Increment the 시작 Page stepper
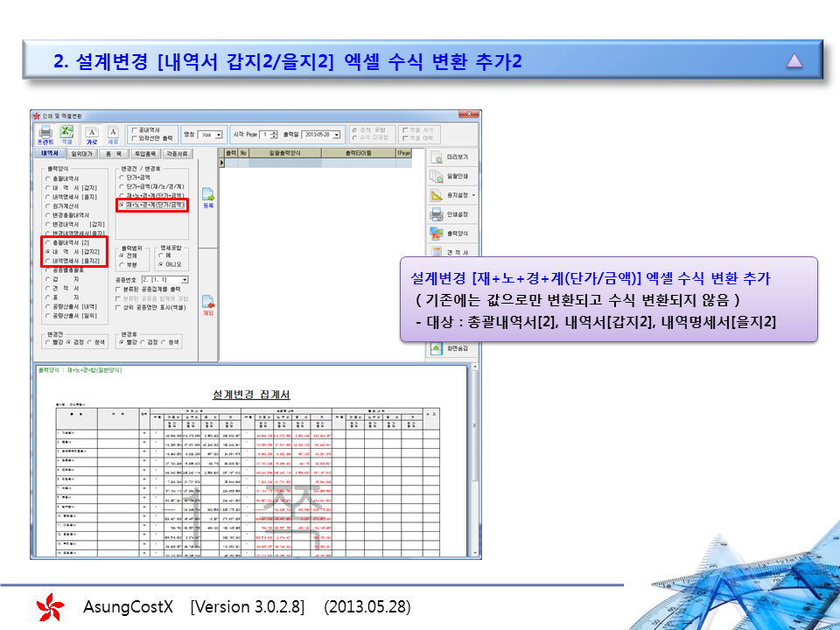The image size is (840, 630). (275, 131)
